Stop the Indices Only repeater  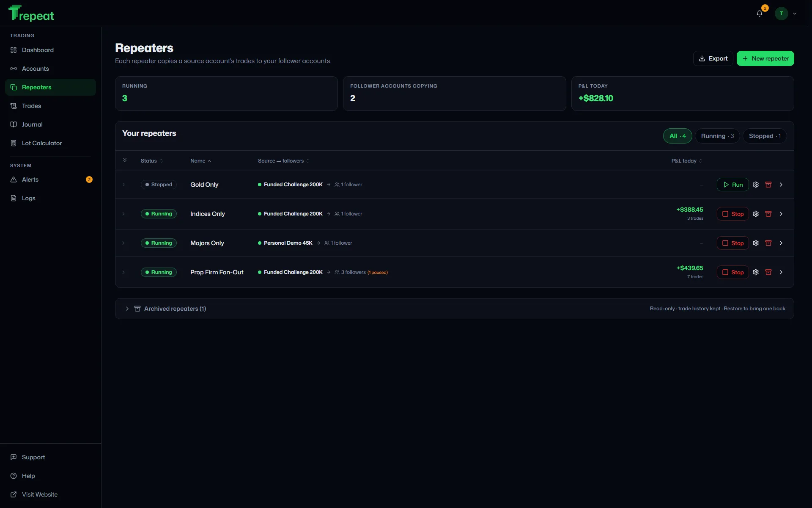point(733,214)
